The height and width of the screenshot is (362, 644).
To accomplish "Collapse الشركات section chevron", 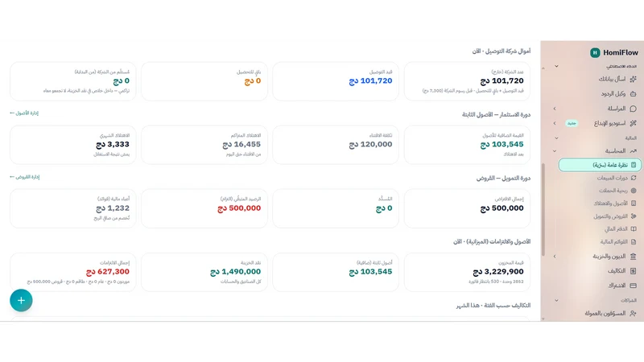I will (556, 300).
